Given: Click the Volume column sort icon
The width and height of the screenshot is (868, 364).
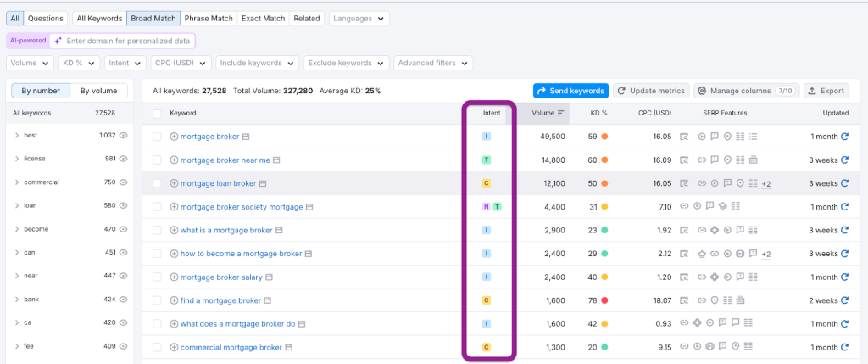Looking at the screenshot, I should (x=561, y=113).
